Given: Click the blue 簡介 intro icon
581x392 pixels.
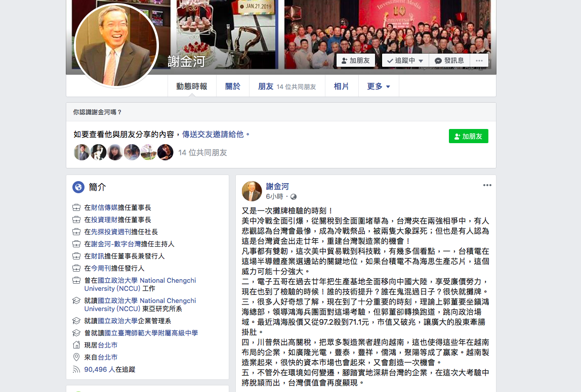Looking at the screenshot, I should [x=78, y=187].
